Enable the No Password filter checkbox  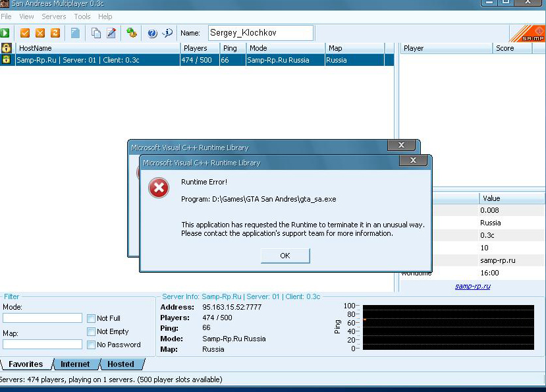click(x=91, y=345)
